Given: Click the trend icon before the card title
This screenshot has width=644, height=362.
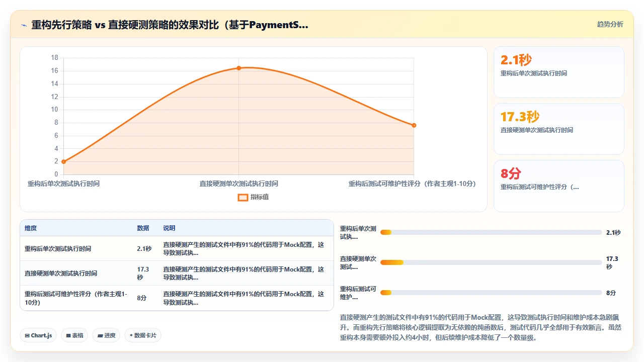Looking at the screenshot, I should point(24,25).
